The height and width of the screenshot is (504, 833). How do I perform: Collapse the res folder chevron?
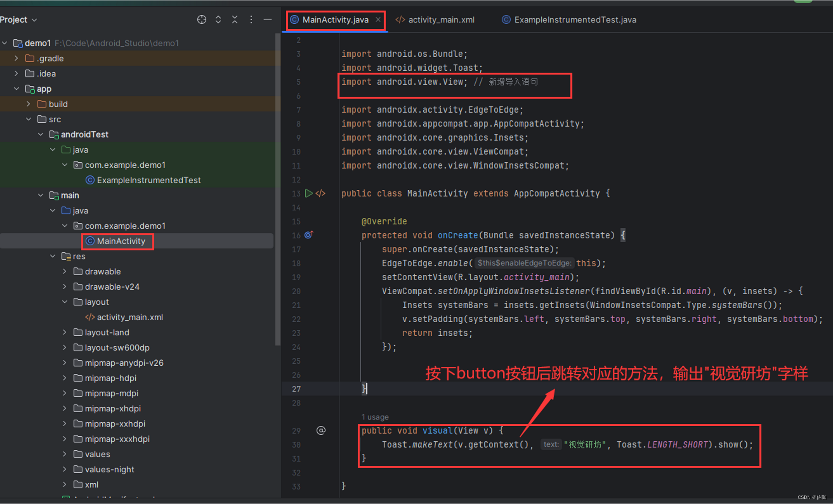coord(53,256)
